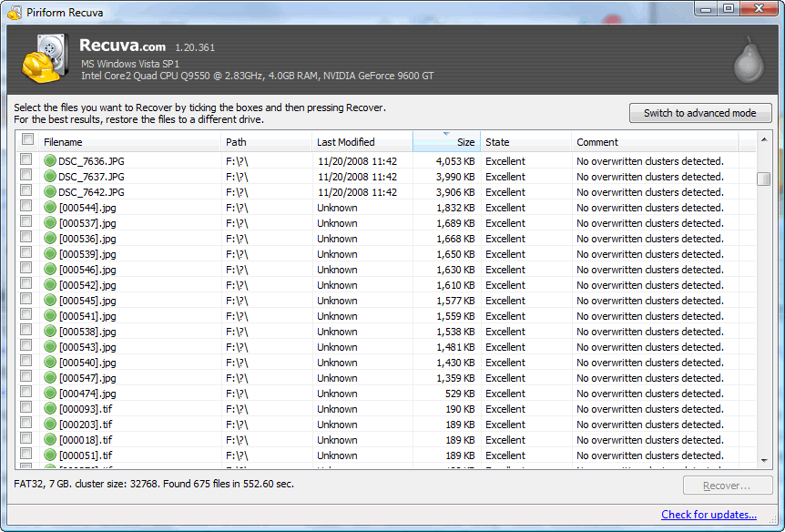Tick the checkbox for [000537].jpg
785x532 pixels.
(x=26, y=221)
